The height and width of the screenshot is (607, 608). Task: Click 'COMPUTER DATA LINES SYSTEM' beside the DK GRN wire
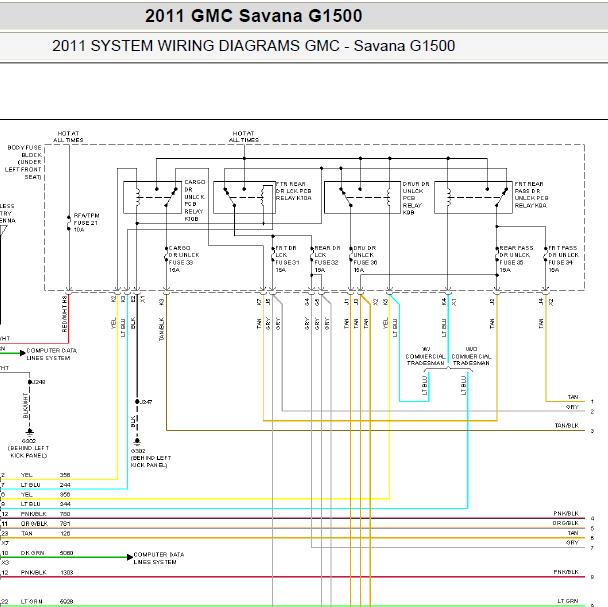click(x=159, y=558)
